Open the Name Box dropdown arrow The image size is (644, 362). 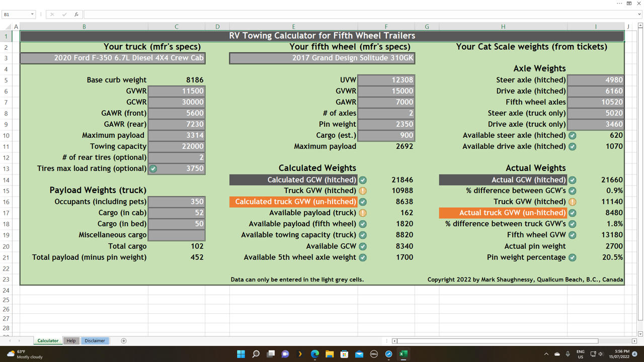point(33,14)
